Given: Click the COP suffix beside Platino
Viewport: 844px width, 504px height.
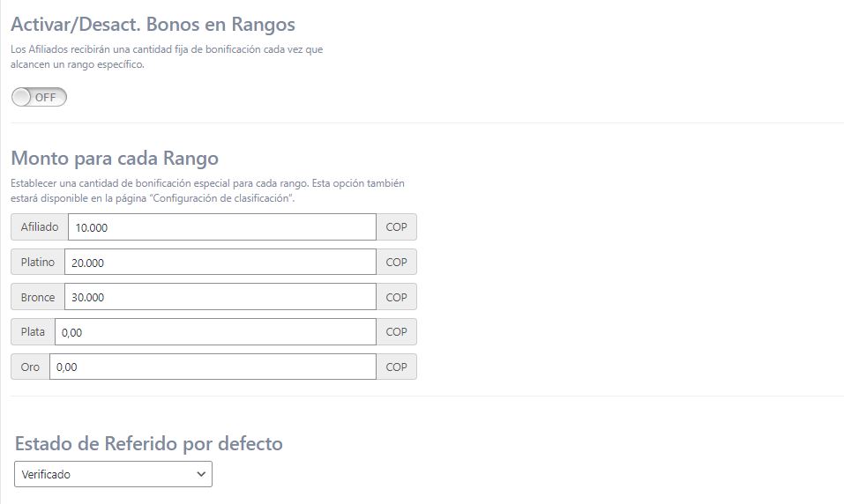Looking at the screenshot, I should [x=396, y=263].
